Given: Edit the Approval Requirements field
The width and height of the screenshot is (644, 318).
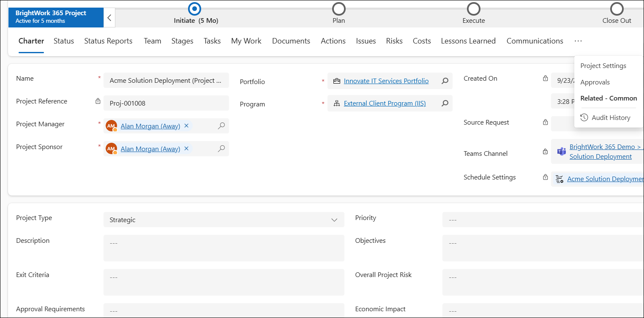Looking at the screenshot, I should tap(224, 310).
